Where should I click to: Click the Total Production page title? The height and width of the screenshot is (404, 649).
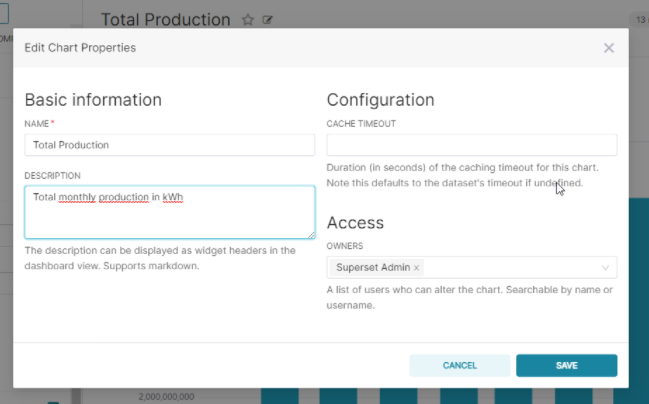(x=166, y=19)
